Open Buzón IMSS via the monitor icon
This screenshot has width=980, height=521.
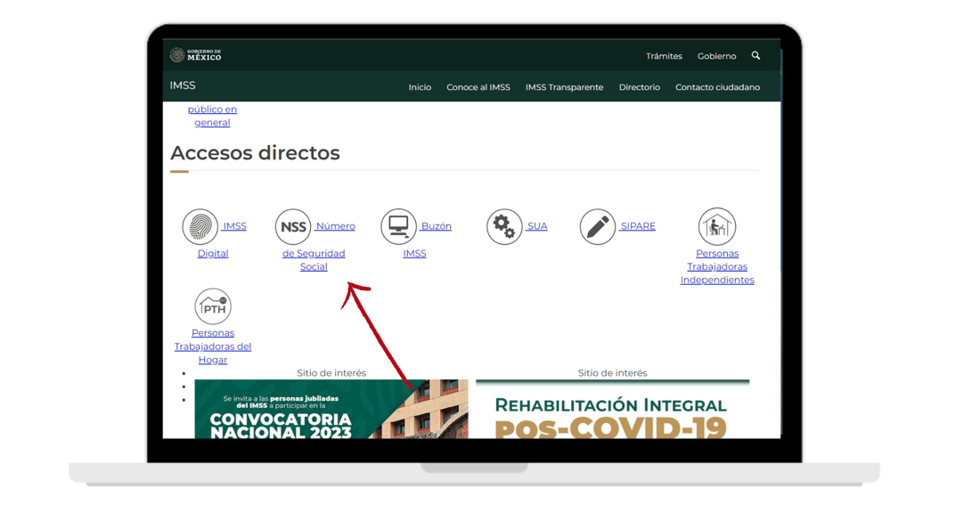pyautogui.click(x=399, y=225)
